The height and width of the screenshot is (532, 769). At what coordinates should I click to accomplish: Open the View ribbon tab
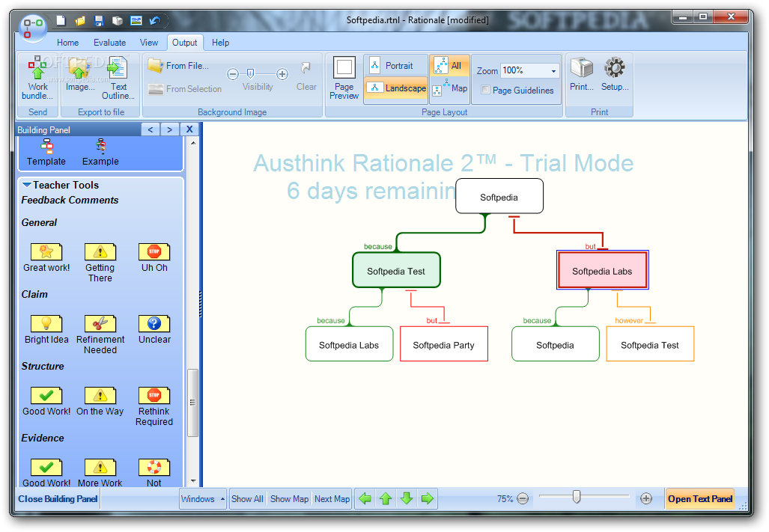[149, 43]
